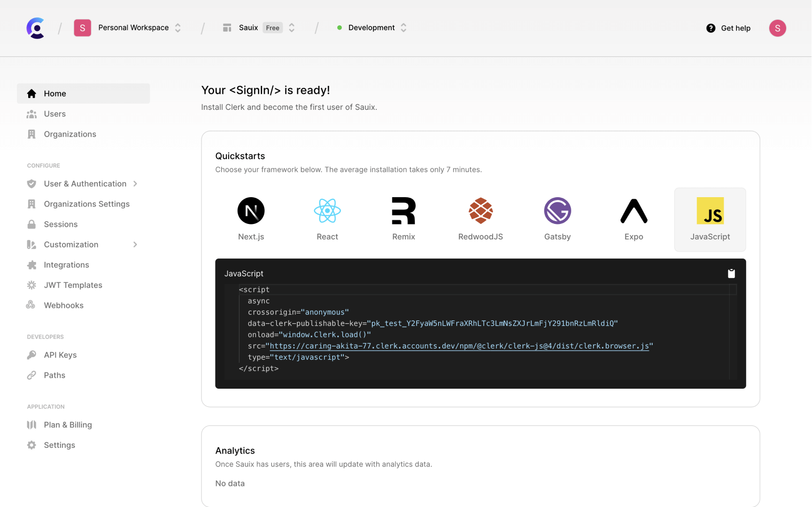Open the Personal Workspace switcher
This screenshot has width=812, height=507.
133,28
